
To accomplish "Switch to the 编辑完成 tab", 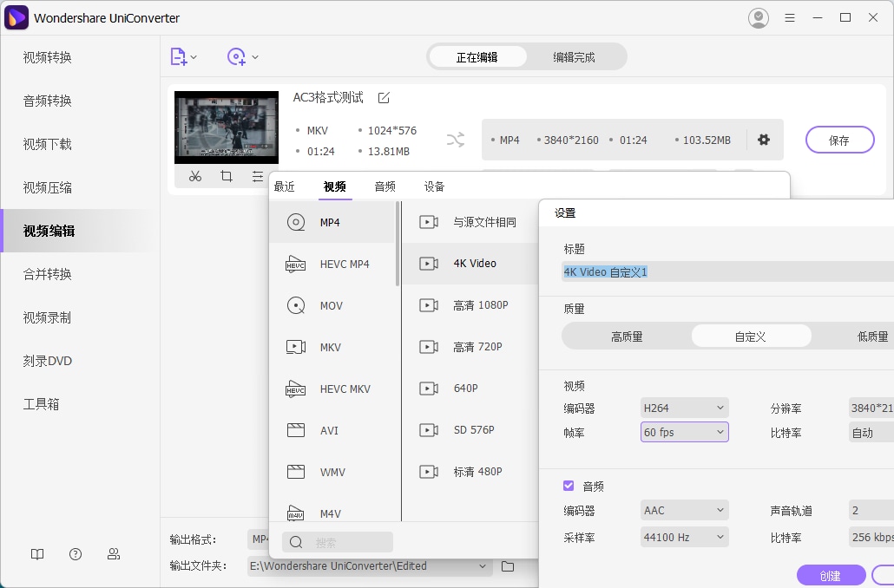I will (575, 56).
